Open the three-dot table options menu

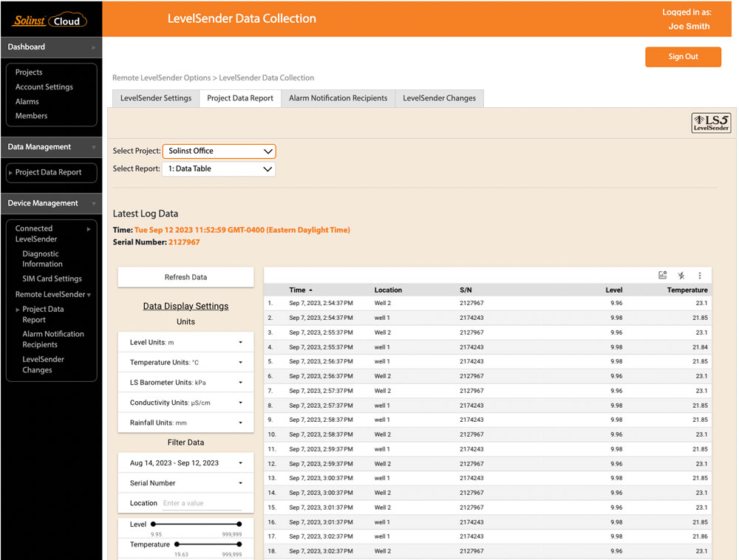coord(700,276)
